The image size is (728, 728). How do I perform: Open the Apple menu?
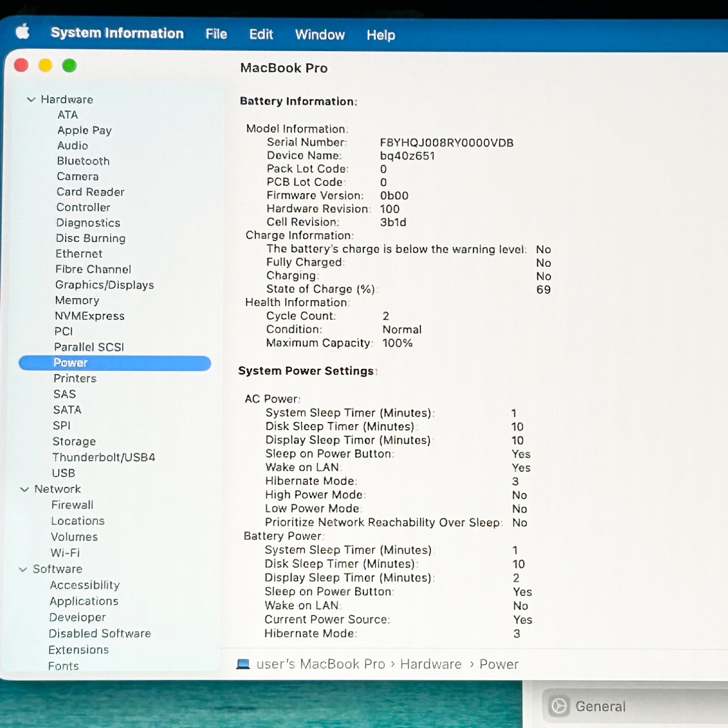coord(22,32)
